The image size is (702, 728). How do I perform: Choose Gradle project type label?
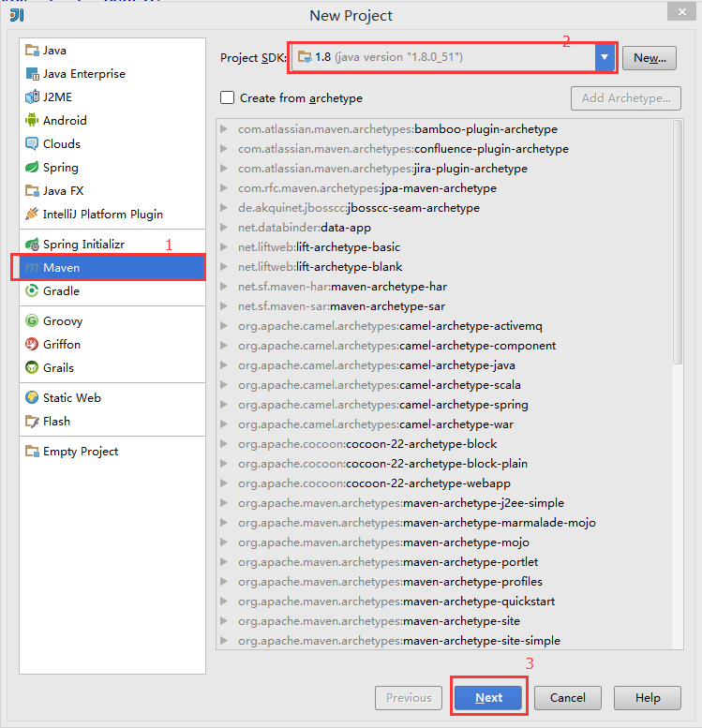[x=61, y=291]
